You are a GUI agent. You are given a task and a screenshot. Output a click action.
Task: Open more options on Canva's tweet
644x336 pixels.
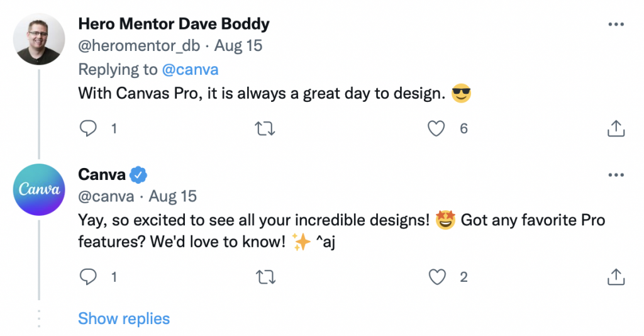pyautogui.click(x=615, y=174)
